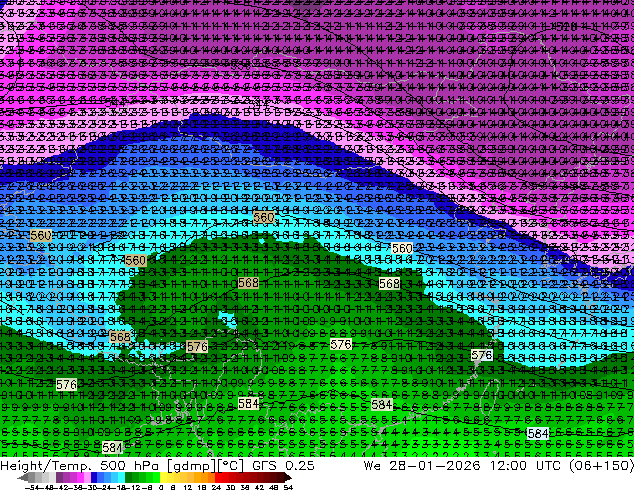Screen dimensions: 634x490
Task: Click the 'We' weekday abbreviation
Action: click(x=372, y=466)
